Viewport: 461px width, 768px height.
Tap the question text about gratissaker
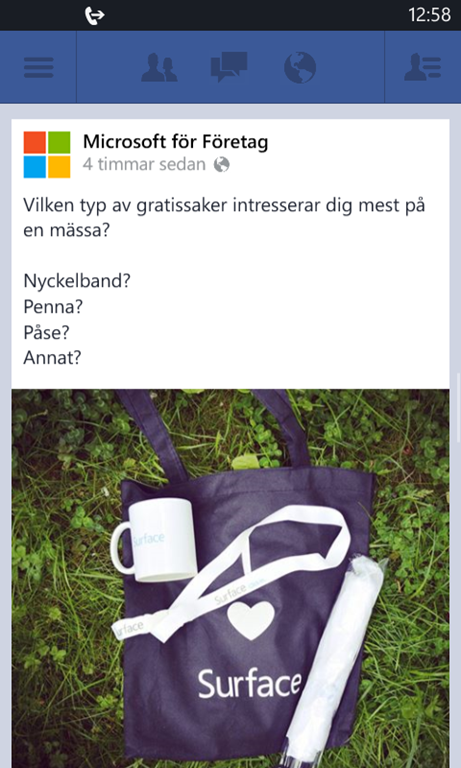pos(224,217)
